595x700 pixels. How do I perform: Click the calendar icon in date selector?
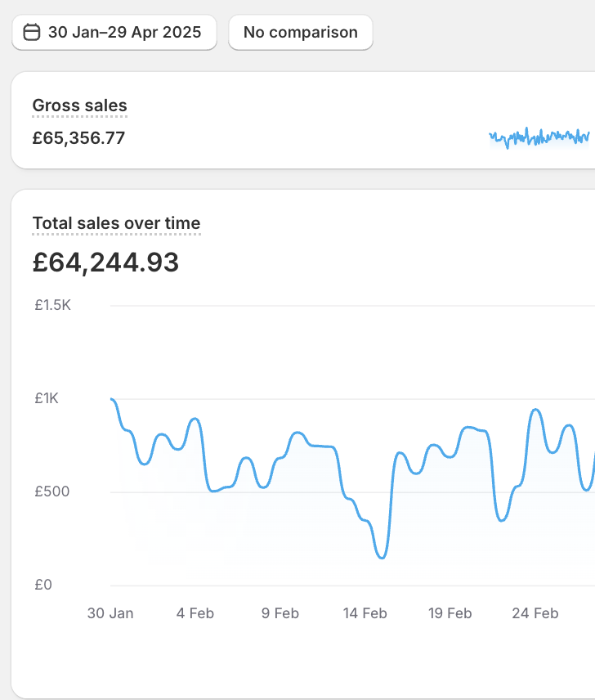[32, 33]
